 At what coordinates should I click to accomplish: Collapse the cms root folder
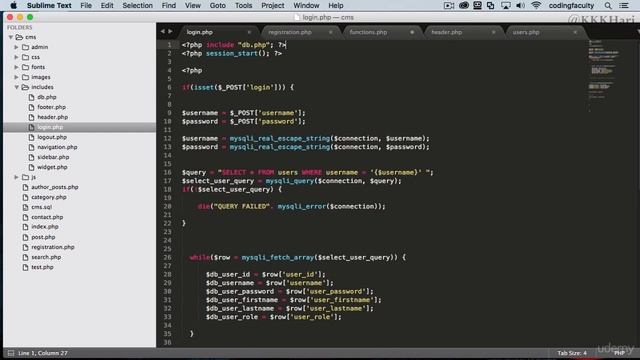point(11,37)
